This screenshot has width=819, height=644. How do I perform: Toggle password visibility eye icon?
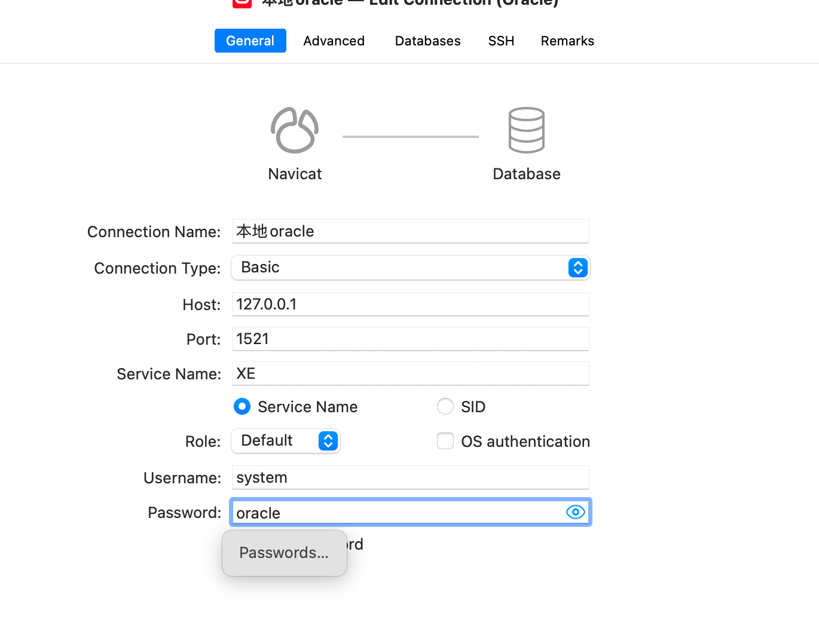(575, 512)
